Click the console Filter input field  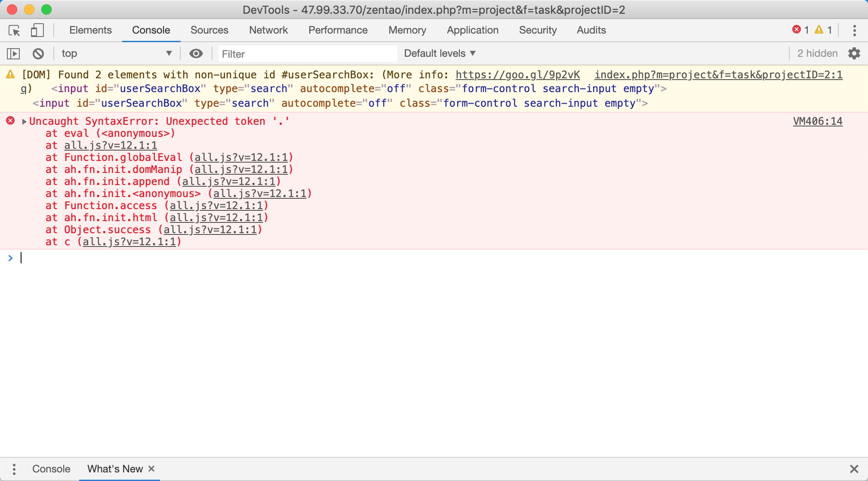coord(307,54)
